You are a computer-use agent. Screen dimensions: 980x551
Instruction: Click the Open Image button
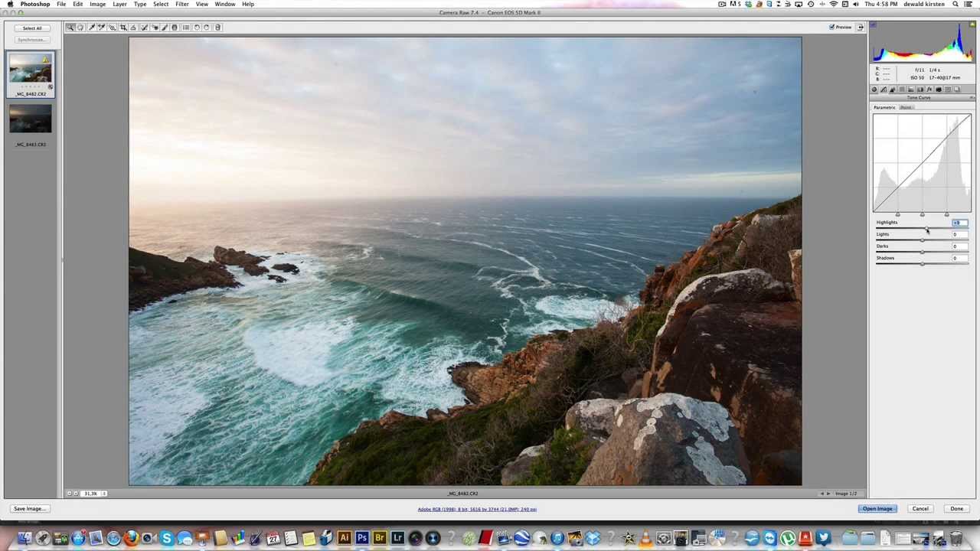[x=877, y=509]
